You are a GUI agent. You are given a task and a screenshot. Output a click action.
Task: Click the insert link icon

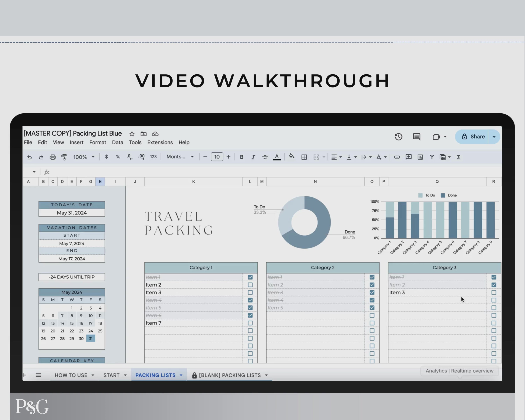[x=397, y=157]
